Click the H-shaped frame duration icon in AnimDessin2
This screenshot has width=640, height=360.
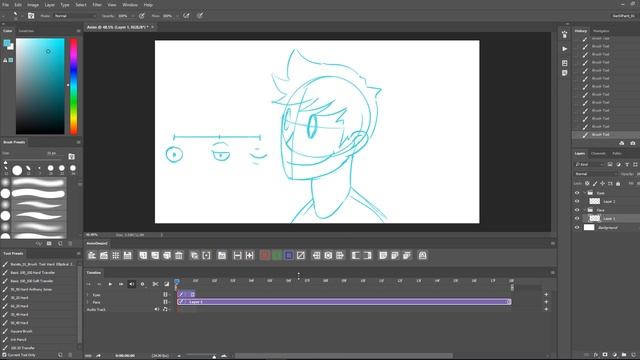[x=238, y=256]
